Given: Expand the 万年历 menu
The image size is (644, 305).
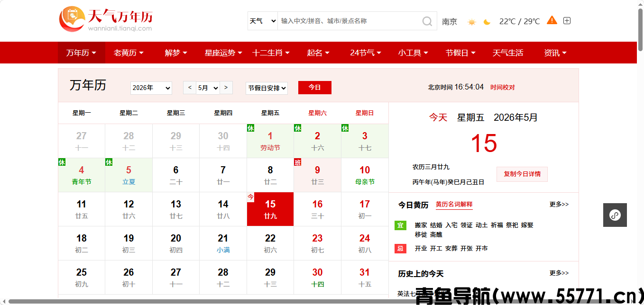Looking at the screenshot, I should tap(81, 53).
